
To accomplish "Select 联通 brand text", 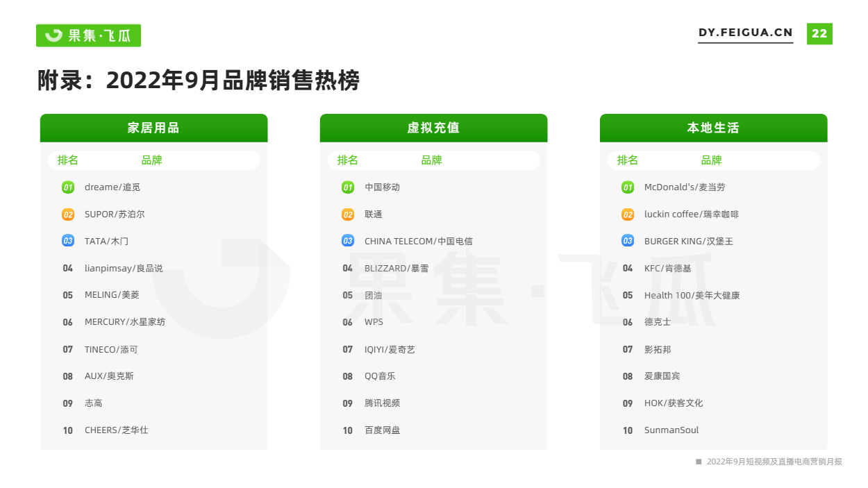I will tap(374, 214).
